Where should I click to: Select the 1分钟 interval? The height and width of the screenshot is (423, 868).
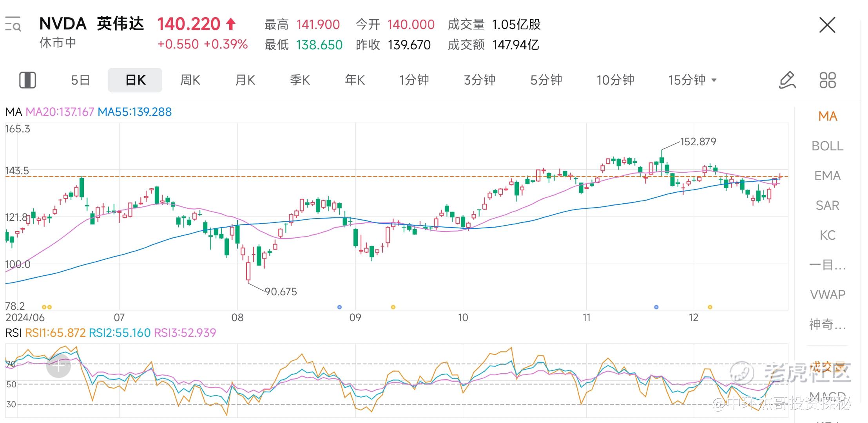414,80
